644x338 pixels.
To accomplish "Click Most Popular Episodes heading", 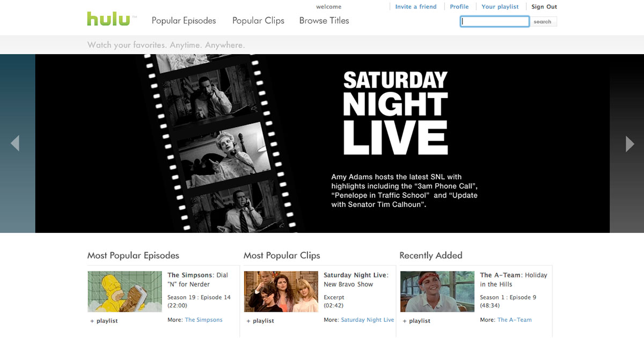I will click(133, 255).
